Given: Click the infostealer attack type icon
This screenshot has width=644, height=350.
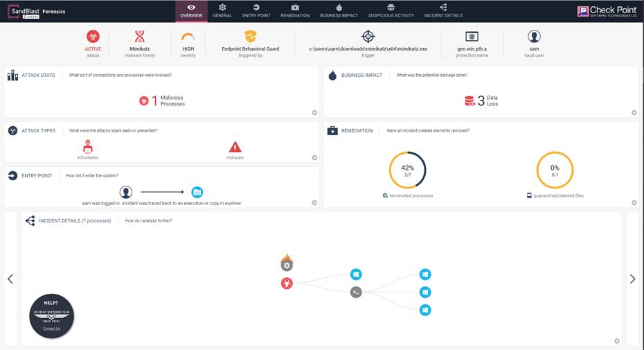Looking at the screenshot, I should coord(88,147).
